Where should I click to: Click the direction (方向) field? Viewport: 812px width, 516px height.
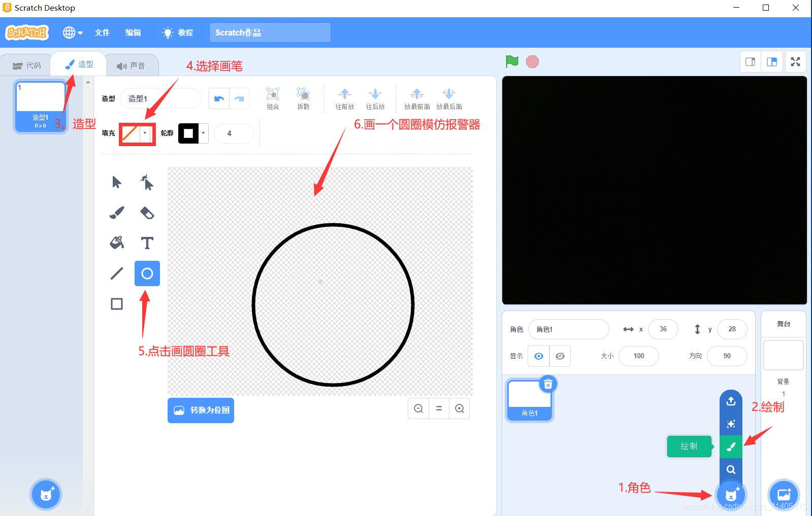pos(727,356)
